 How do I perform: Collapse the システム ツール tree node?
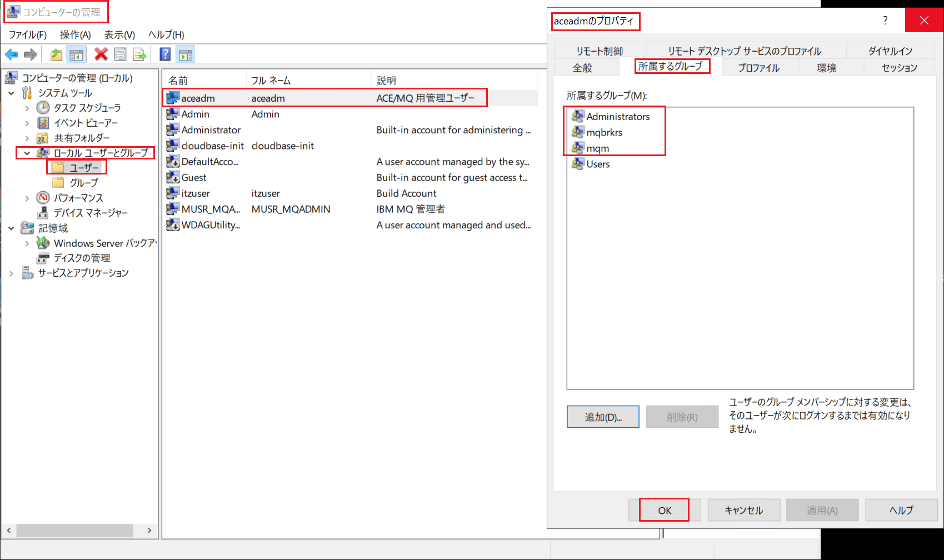[11, 93]
